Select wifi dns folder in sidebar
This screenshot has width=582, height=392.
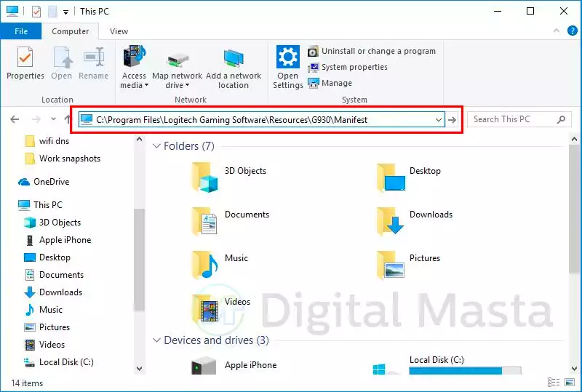[47, 141]
